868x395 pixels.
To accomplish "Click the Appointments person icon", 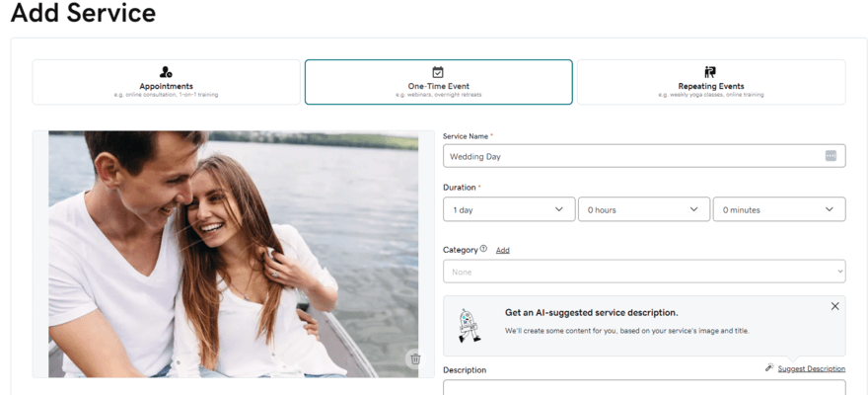I will pyautogui.click(x=166, y=72).
